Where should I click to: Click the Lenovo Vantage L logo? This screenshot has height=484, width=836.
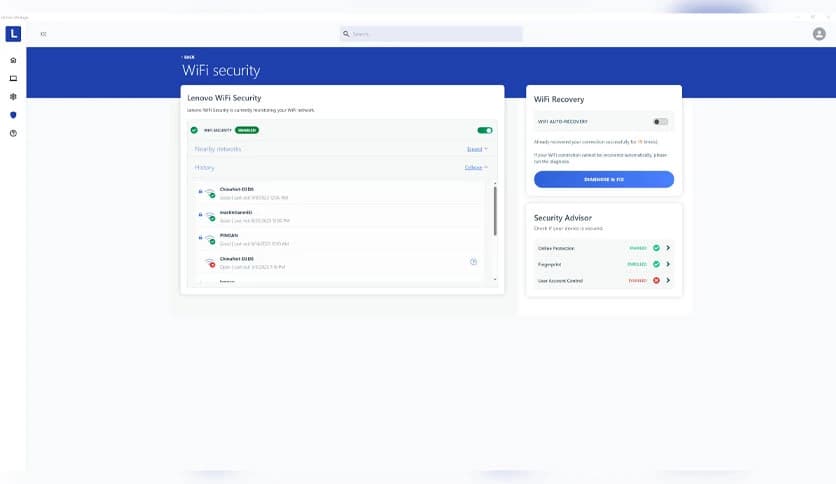click(13, 34)
